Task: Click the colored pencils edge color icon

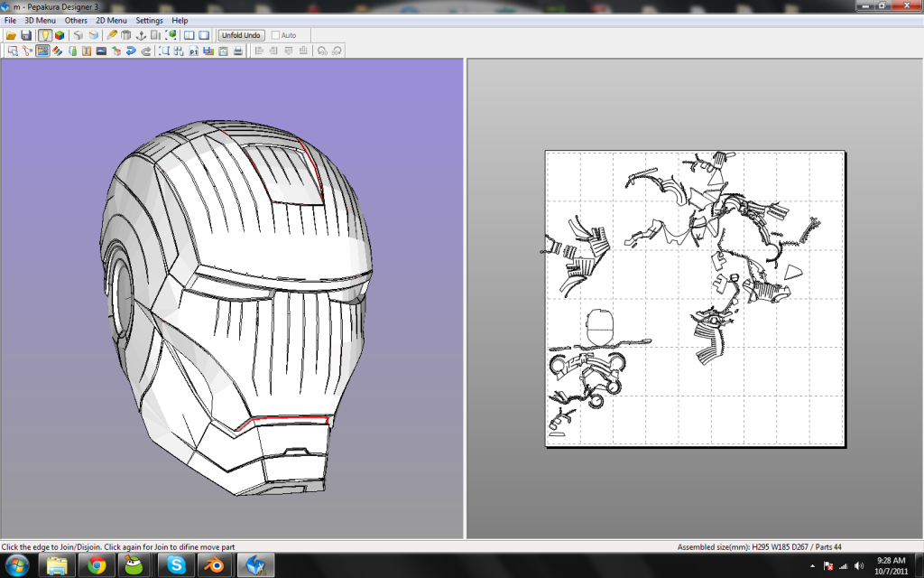Action: tap(58, 51)
